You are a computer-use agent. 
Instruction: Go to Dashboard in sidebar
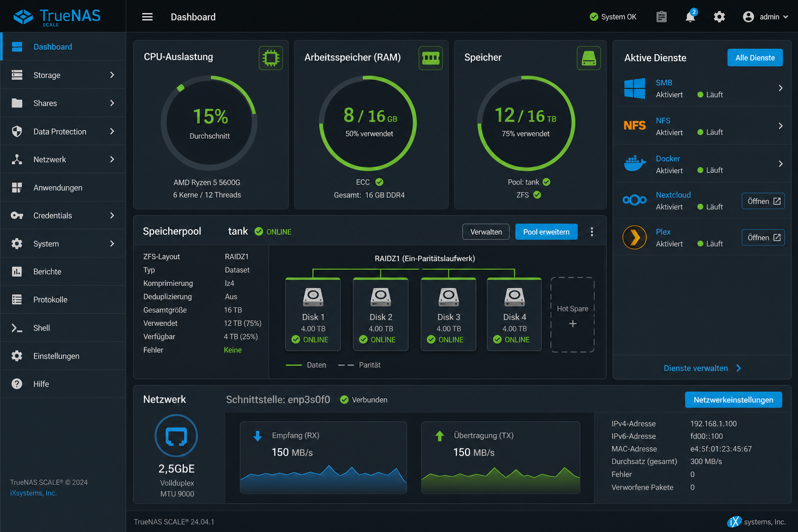click(63, 47)
